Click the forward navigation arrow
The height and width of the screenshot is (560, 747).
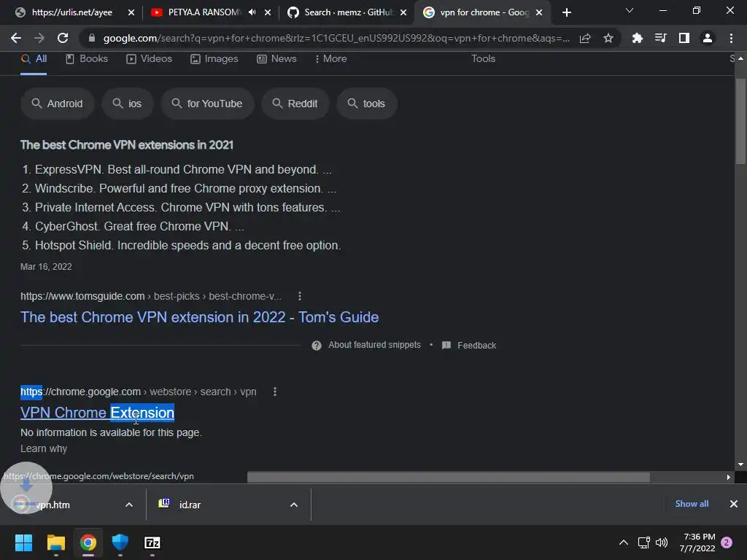pos(39,38)
